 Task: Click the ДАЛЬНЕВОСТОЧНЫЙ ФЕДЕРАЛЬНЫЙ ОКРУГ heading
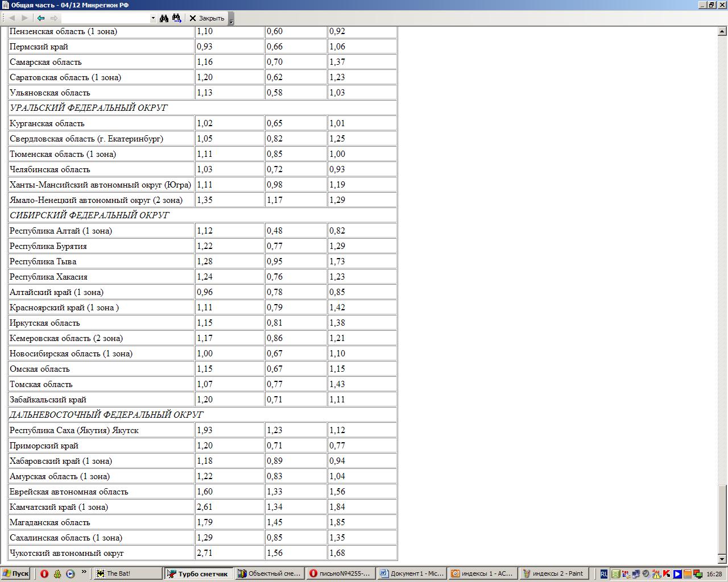click(106, 415)
